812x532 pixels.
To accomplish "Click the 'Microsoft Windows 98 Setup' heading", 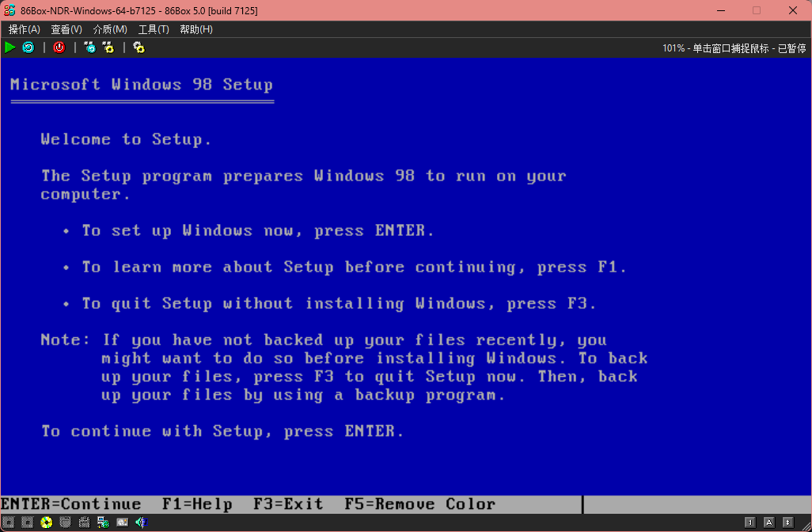I will pos(142,85).
